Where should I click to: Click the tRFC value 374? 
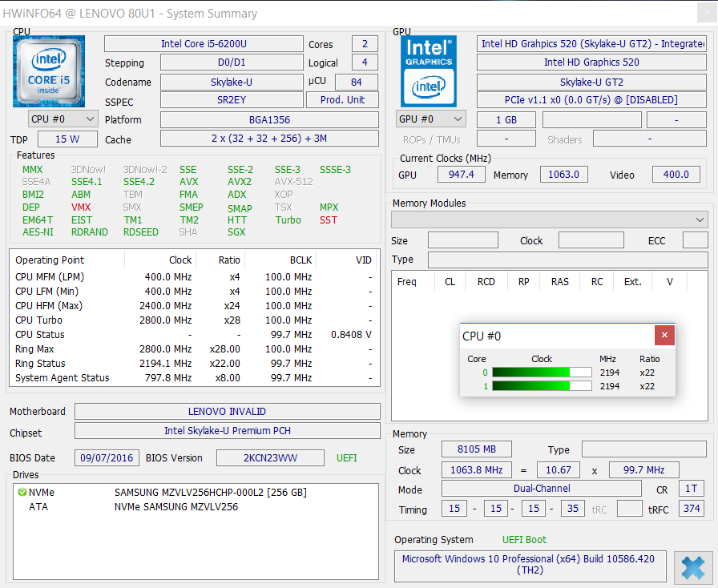[x=692, y=509]
